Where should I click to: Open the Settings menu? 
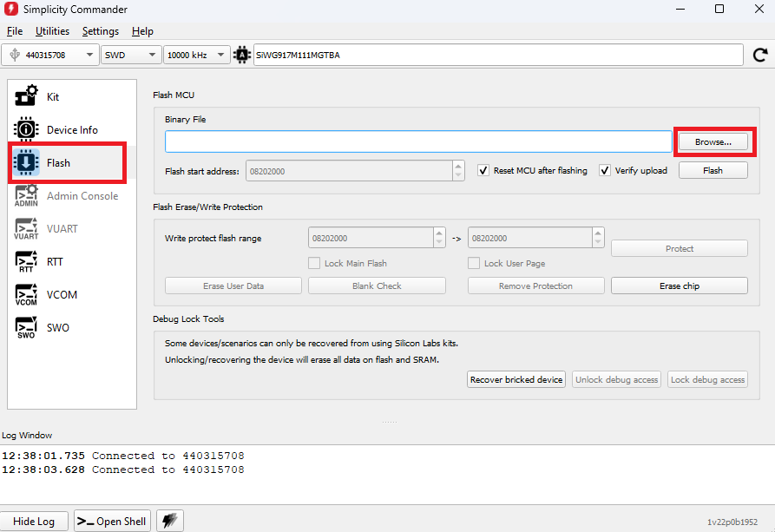pos(100,31)
